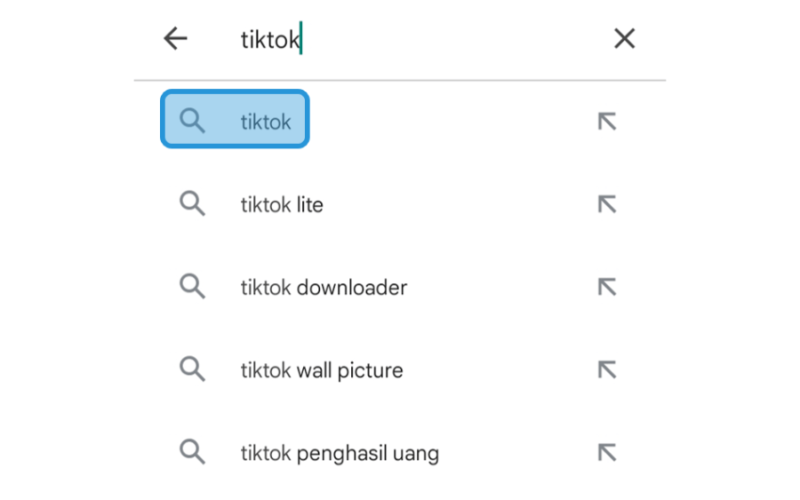Clear search text with the X icon
800x500 pixels.
624,38
